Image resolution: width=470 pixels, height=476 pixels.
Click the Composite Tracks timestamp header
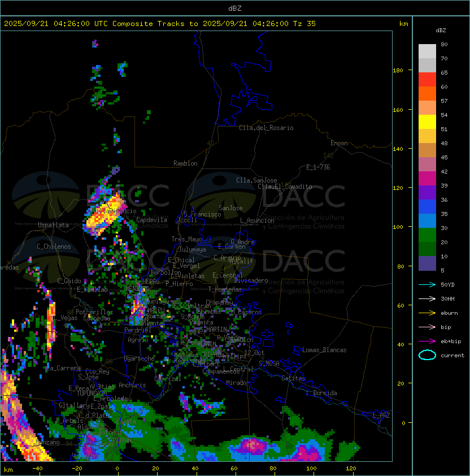coord(160,24)
